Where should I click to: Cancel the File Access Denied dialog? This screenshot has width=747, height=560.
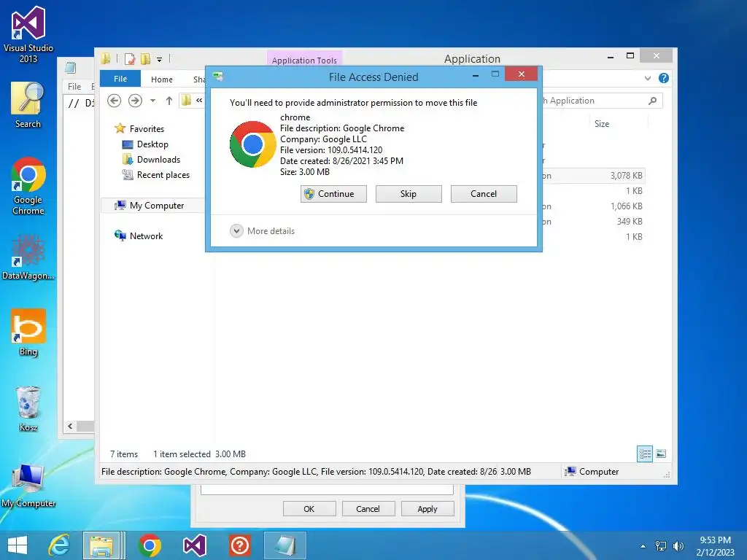point(484,194)
